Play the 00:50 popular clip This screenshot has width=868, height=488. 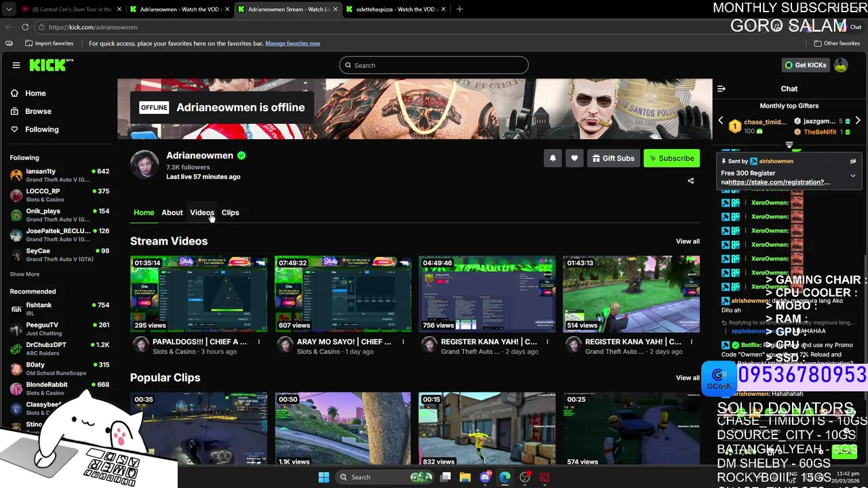click(x=342, y=428)
